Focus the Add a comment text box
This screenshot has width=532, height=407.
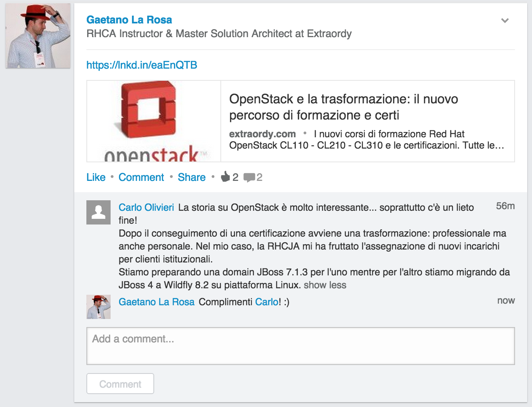click(x=300, y=346)
